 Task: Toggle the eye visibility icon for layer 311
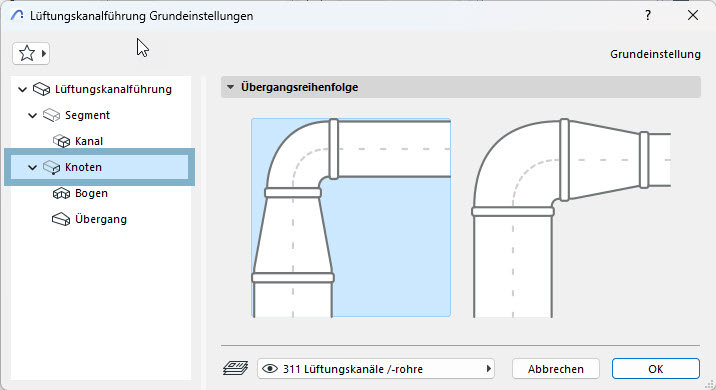point(270,369)
